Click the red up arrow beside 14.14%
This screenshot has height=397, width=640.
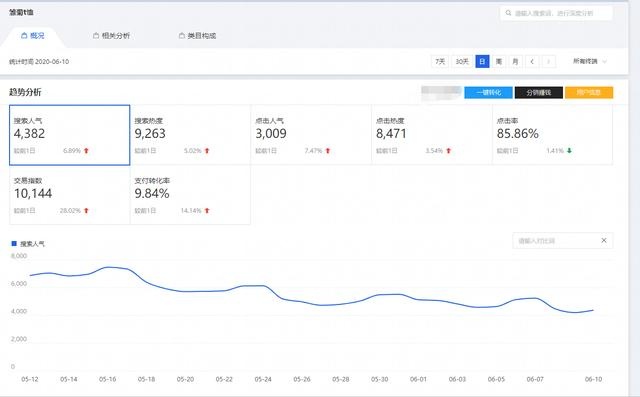coord(207,211)
